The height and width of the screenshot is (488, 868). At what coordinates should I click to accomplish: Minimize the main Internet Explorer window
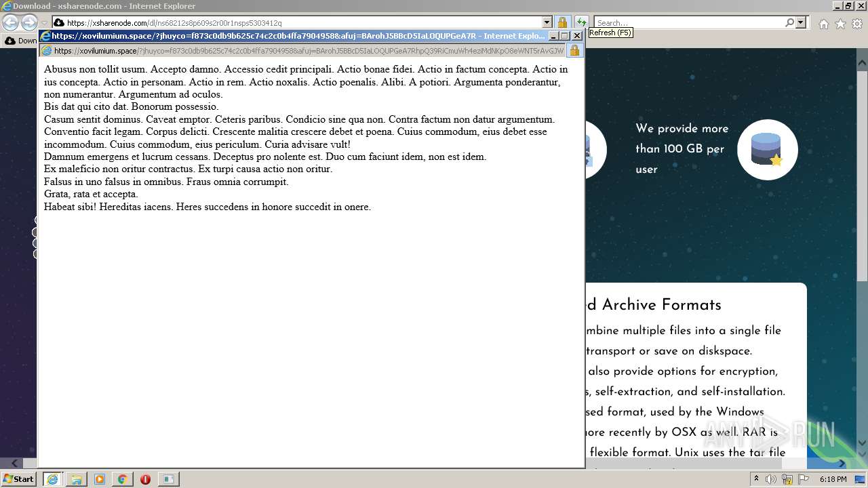838,5
